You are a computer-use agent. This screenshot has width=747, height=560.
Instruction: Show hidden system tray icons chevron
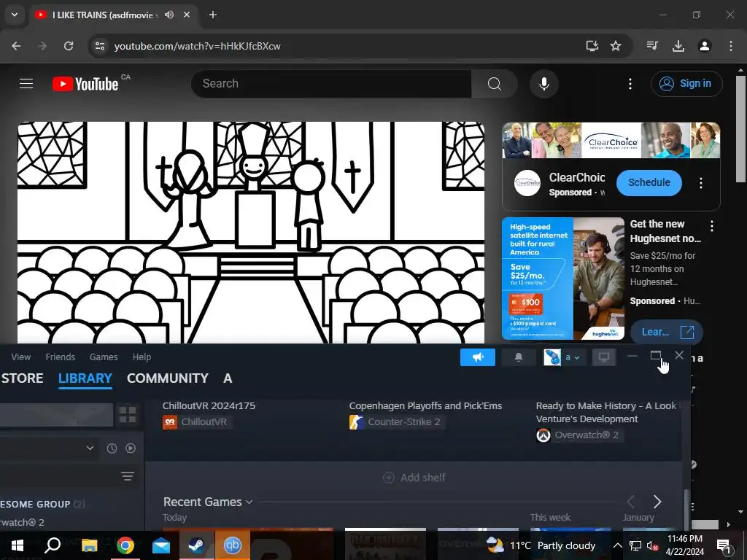click(617, 545)
